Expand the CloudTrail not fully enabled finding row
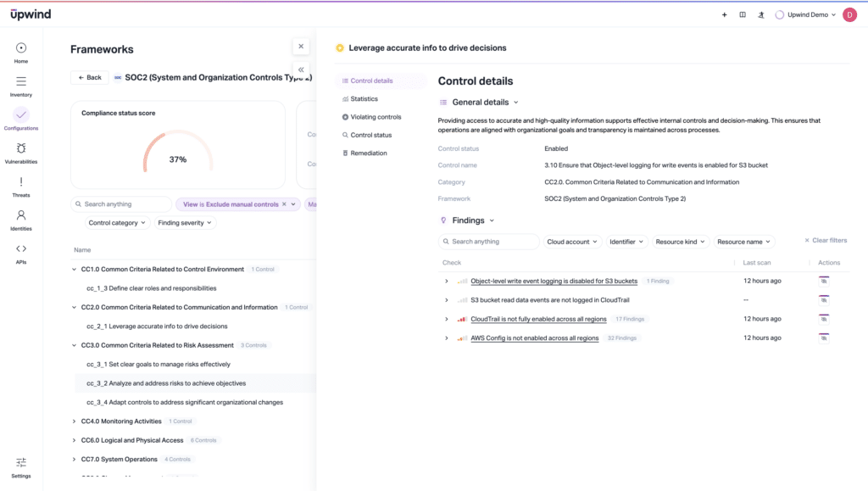868x491 pixels. pyautogui.click(x=447, y=319)
